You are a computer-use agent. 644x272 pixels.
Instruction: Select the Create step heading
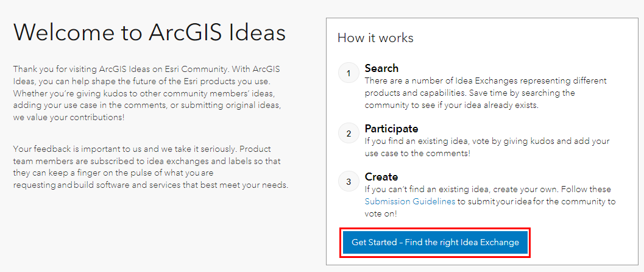point(381,177)
